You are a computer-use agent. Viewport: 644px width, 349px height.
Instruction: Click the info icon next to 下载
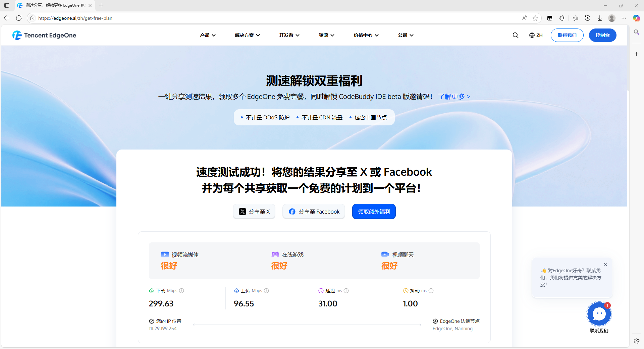point(181,291)
